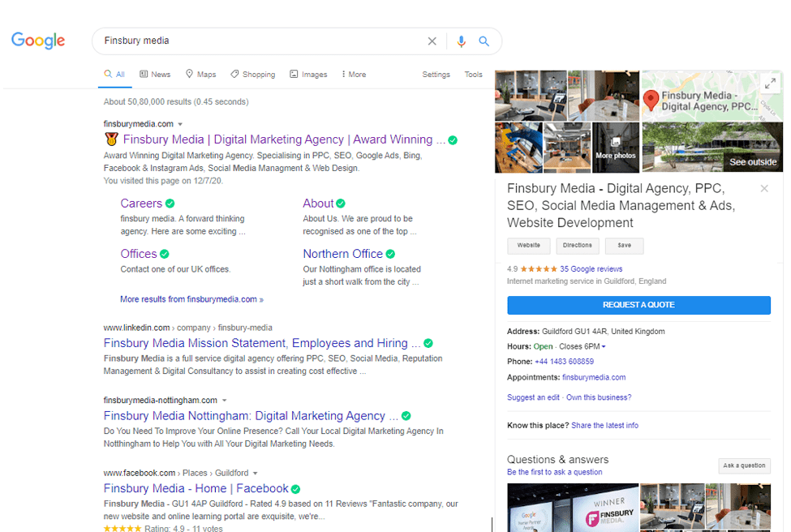Click green check next to About
The height and width of the screenshot is (532, 791).
(x=341, y=204)
